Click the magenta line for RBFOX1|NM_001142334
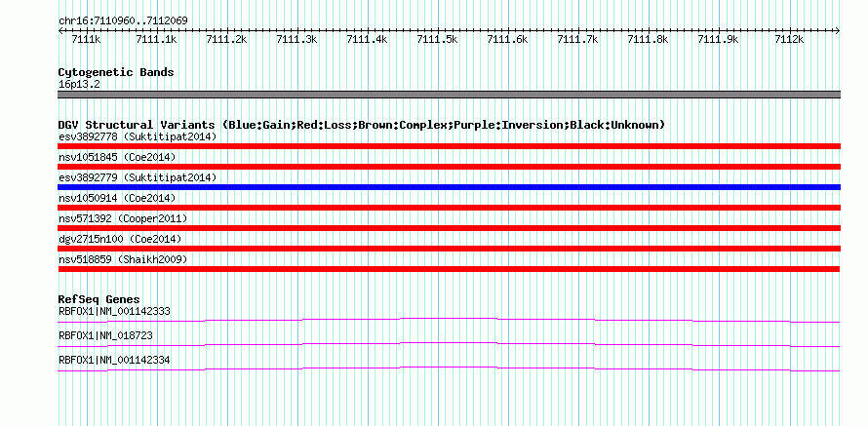 [449, 369]
